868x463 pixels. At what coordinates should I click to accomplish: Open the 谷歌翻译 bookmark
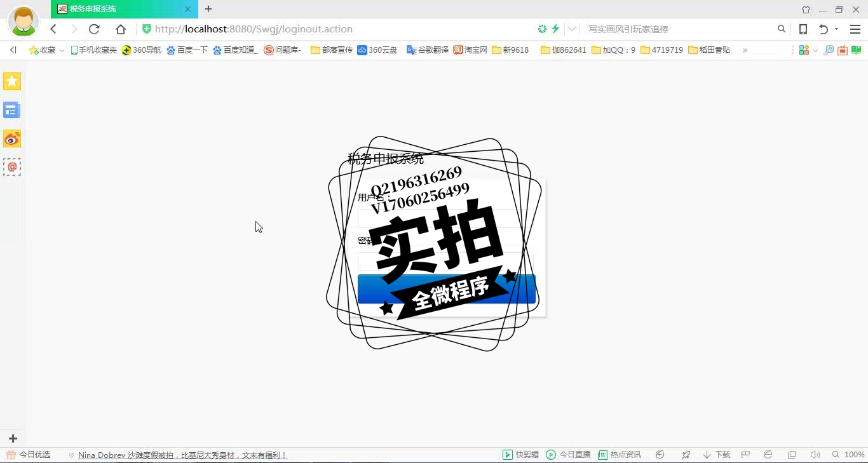427,50
